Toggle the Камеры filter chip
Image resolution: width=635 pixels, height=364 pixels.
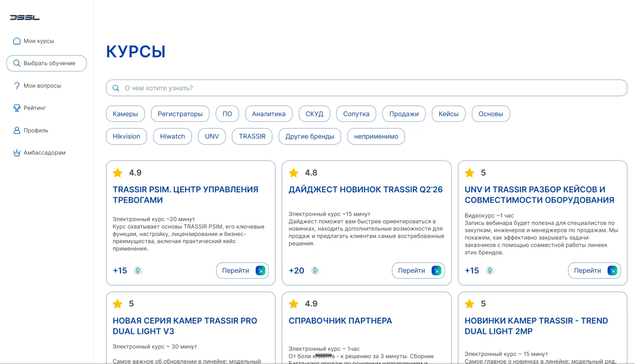(x=125, y=114)
